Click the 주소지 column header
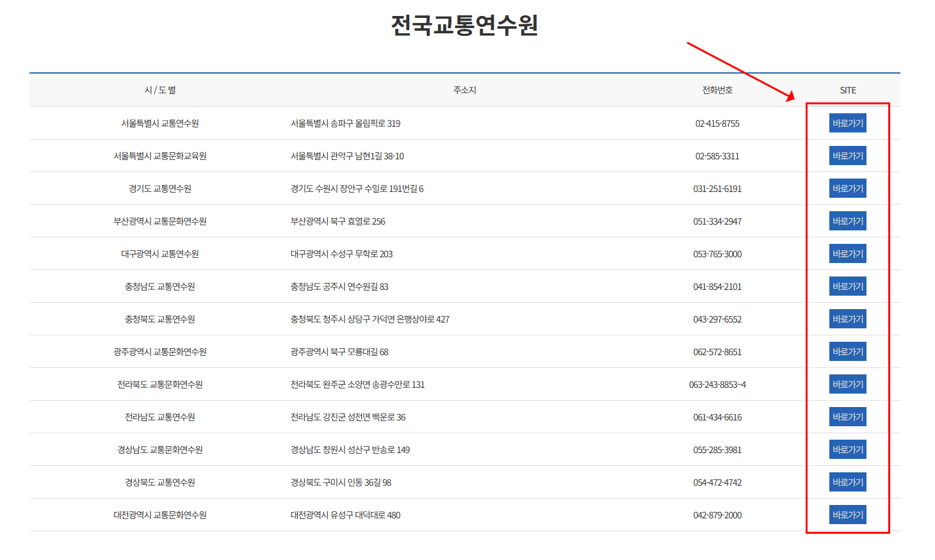 point(465,90)
